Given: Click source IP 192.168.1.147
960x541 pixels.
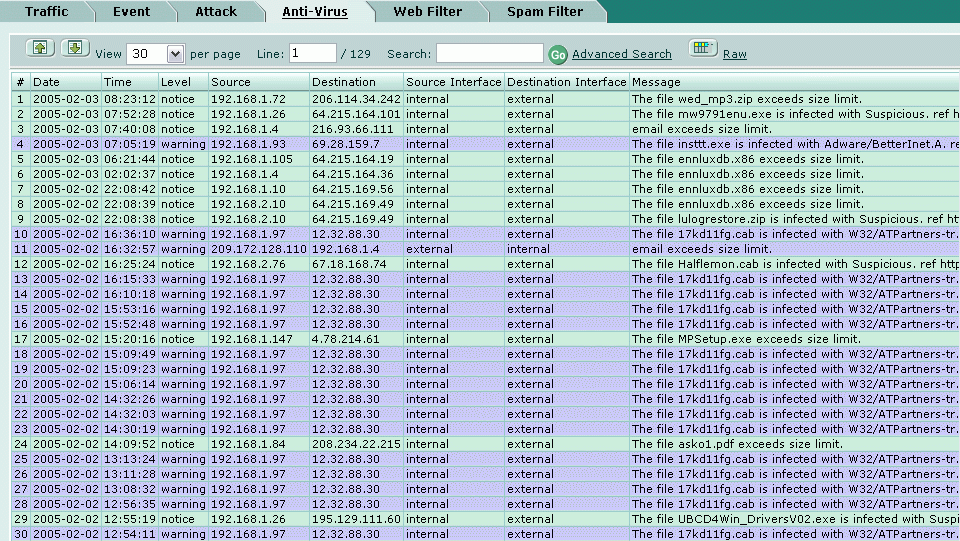Looking at the screenshot, I should pos(252,339).
